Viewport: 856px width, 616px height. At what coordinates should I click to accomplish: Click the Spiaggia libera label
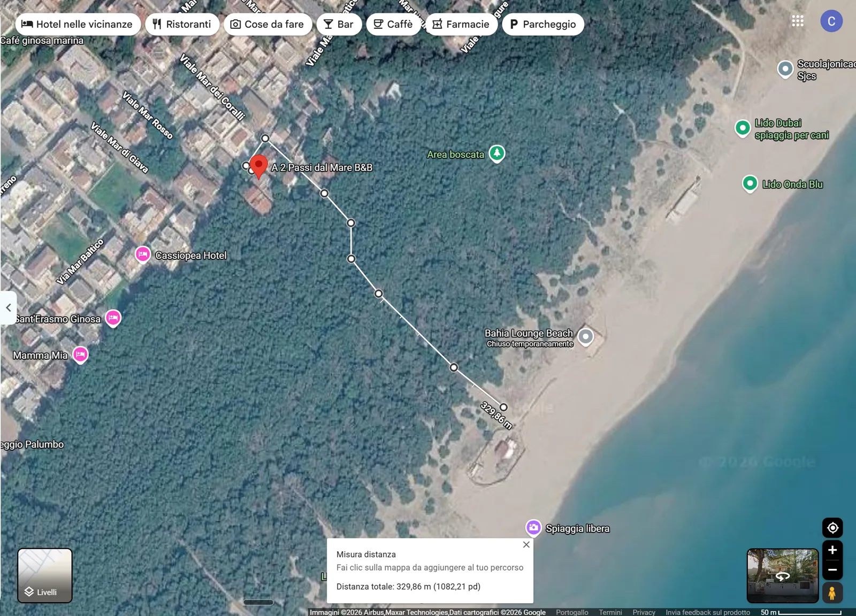click(x=577, y=528)
